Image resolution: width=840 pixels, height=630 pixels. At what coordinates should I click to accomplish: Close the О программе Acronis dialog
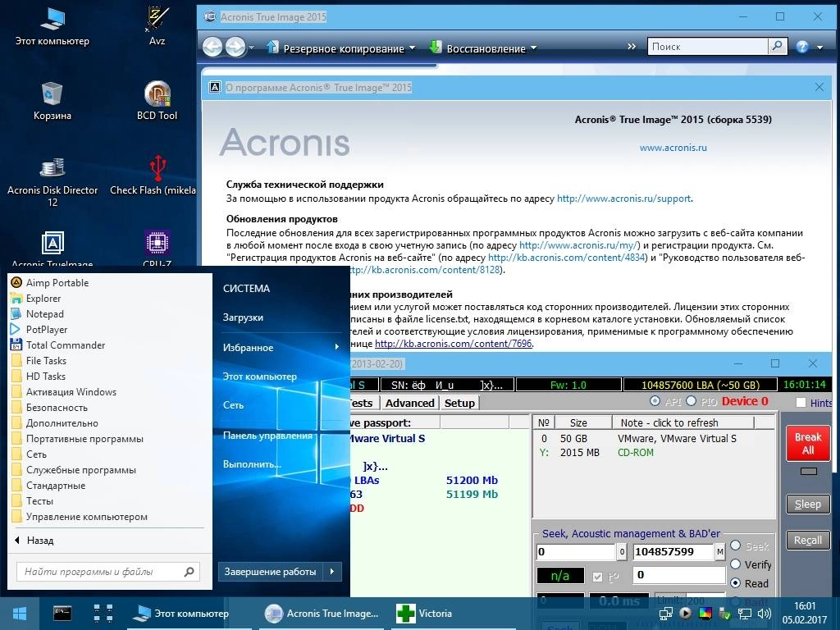pyautogui.click(x=819, y=87)
